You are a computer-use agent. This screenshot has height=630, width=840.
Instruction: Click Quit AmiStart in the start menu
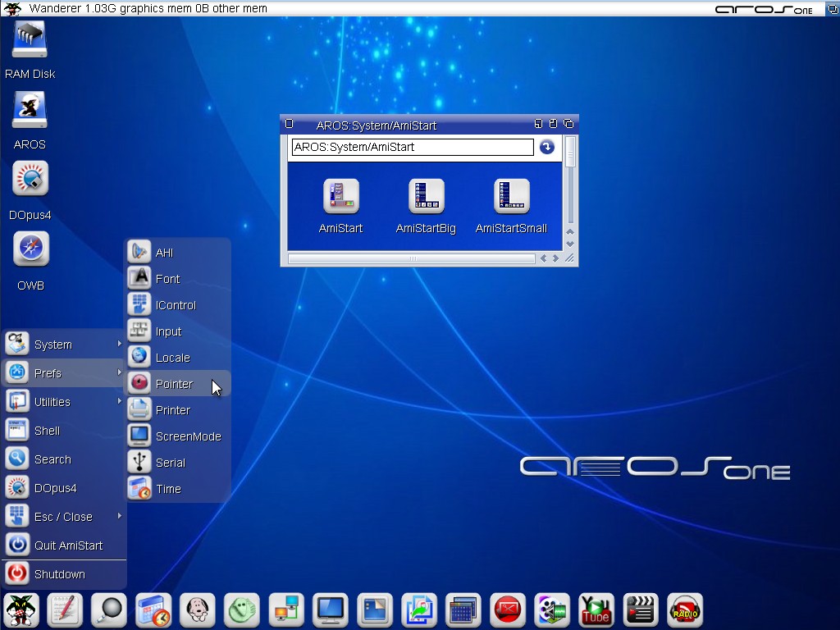click(68, 546)
